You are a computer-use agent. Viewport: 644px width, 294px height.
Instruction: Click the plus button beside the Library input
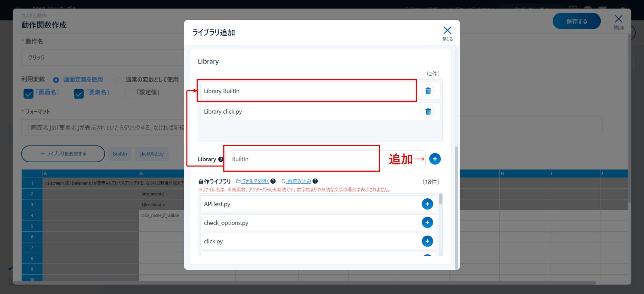click(x=435, y=159)
